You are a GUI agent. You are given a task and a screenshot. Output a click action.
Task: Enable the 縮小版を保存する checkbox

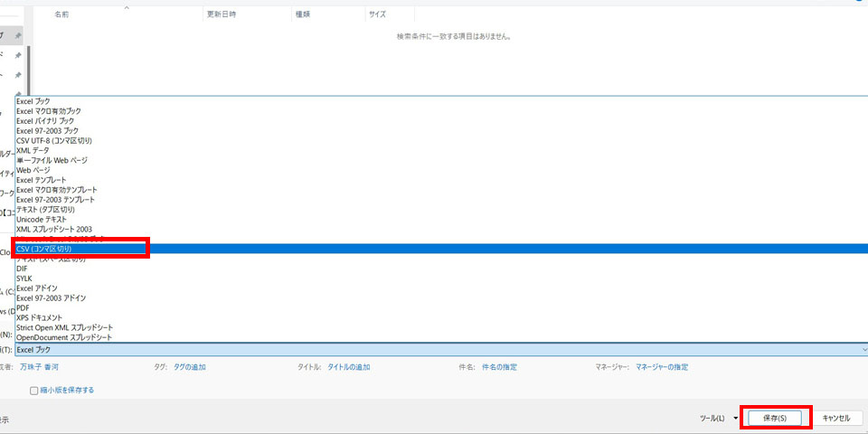[34, 391]
